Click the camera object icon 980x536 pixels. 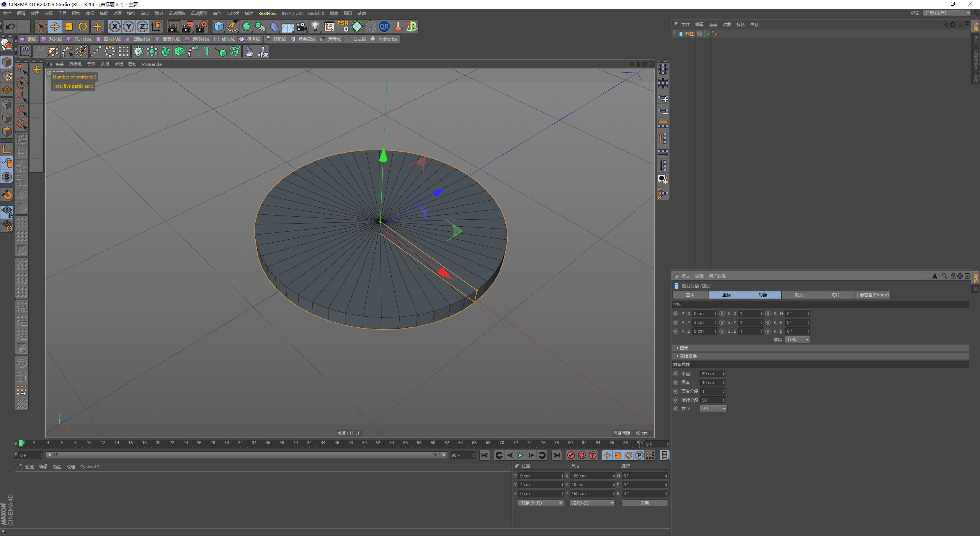(x=302, y=26)
